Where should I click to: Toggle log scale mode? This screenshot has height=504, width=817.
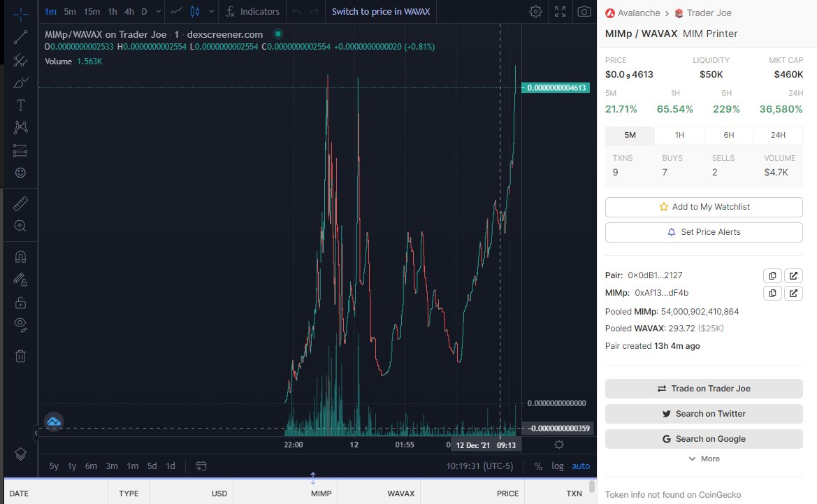pyautogui.click(x=558, y=466)
